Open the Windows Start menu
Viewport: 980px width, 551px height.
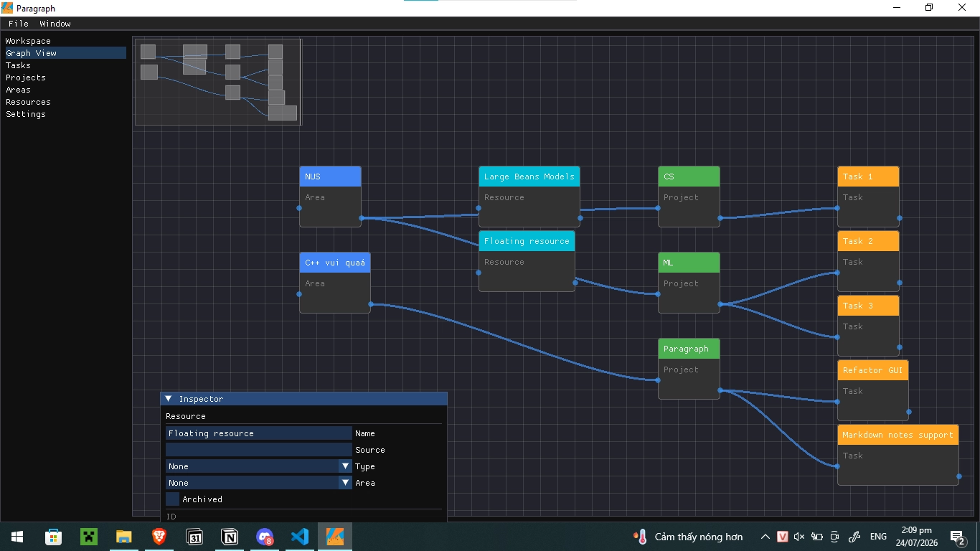pos(17,537)
